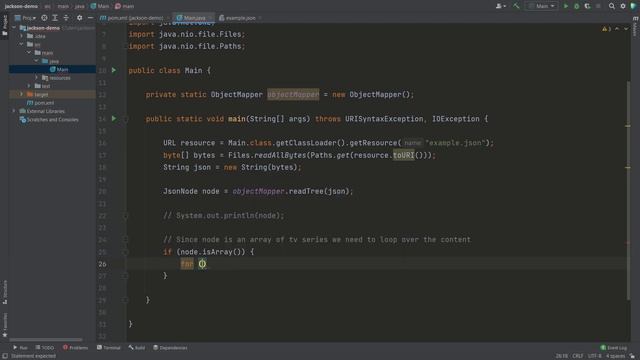640x360 pixels.
Task: Click the greyed-out Stop button in the toolbar
Action: pos(598,6)
